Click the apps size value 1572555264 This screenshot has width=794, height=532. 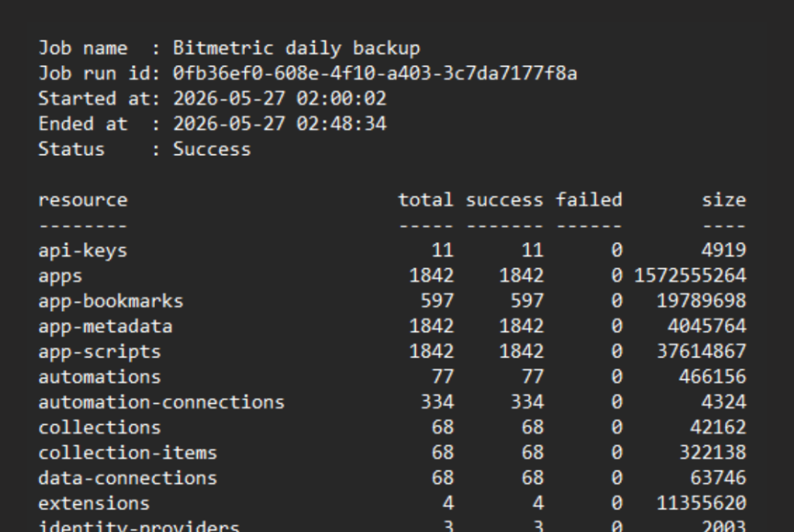[690, 276]
